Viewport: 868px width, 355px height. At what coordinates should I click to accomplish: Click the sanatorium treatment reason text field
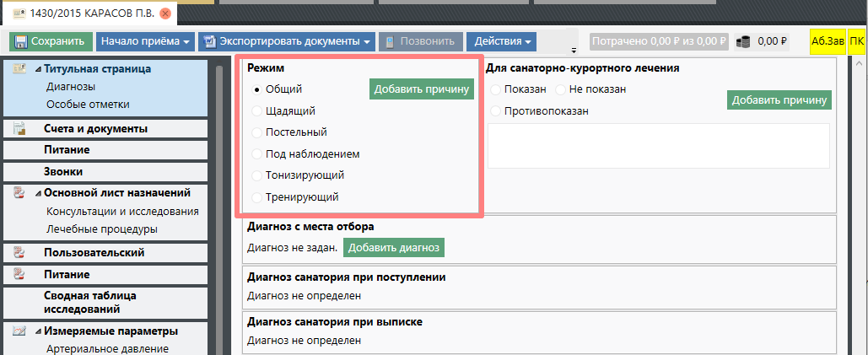659,145
